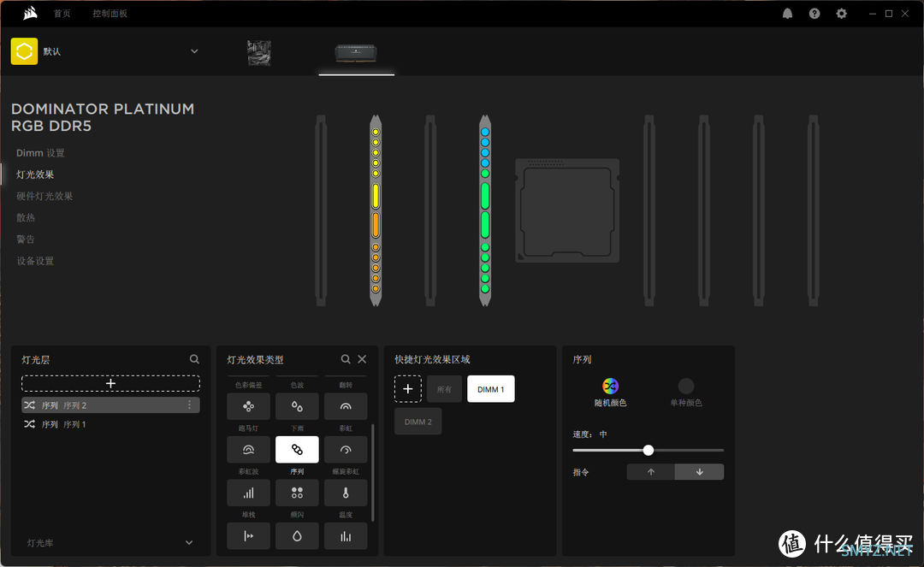Select the 所有 zone button
The width and height of the screenshot is (924, 567).
coord(444,388)
